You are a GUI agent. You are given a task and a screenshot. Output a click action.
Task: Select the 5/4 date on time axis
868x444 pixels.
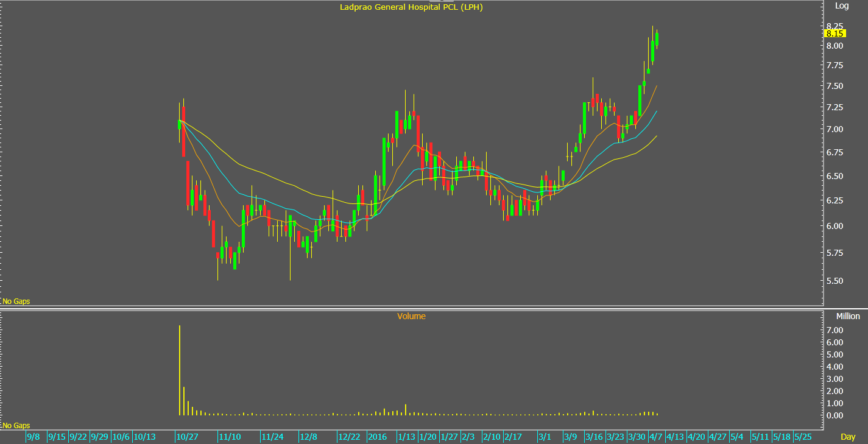coord(736,437)
